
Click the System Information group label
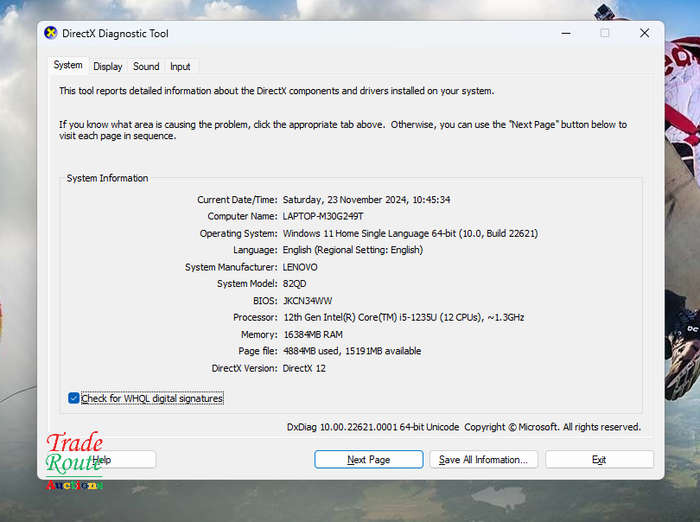[107, 178]
